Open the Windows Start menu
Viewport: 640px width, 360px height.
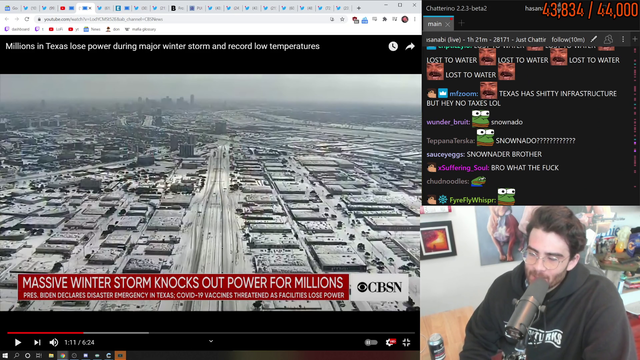tap(5, 356)
